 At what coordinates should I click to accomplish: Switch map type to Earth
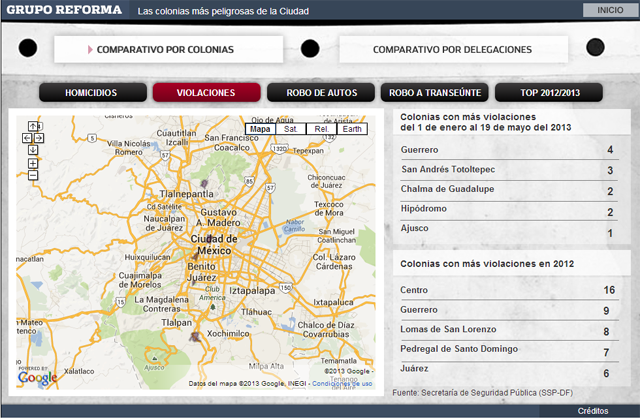pyautogui.click(x=352, y=128)
